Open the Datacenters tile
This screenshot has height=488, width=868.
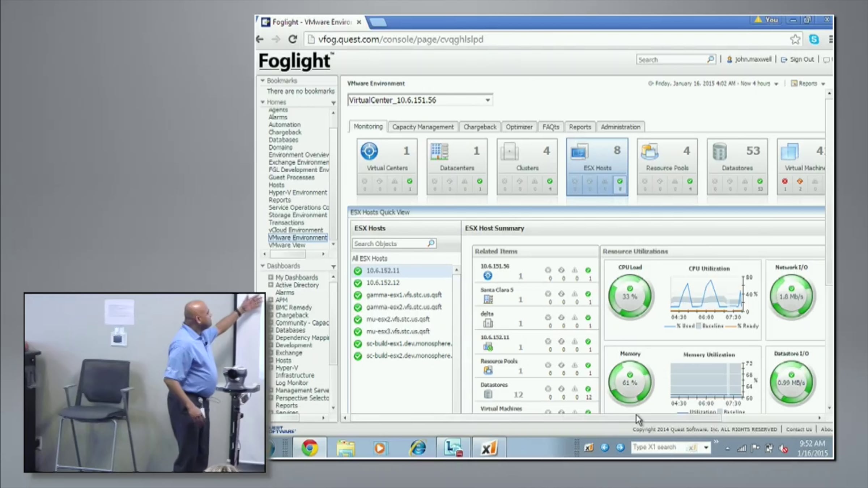tap(457, 167)
